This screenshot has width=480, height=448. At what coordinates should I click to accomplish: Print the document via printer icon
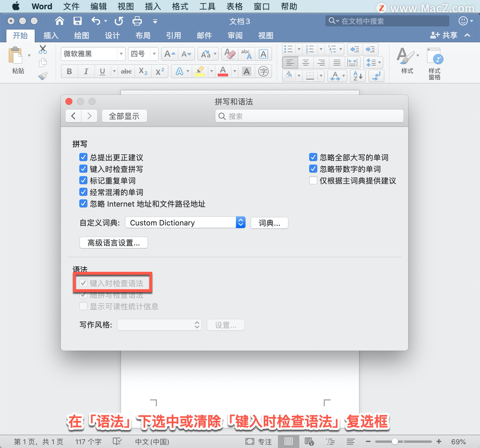coord(137,21)
